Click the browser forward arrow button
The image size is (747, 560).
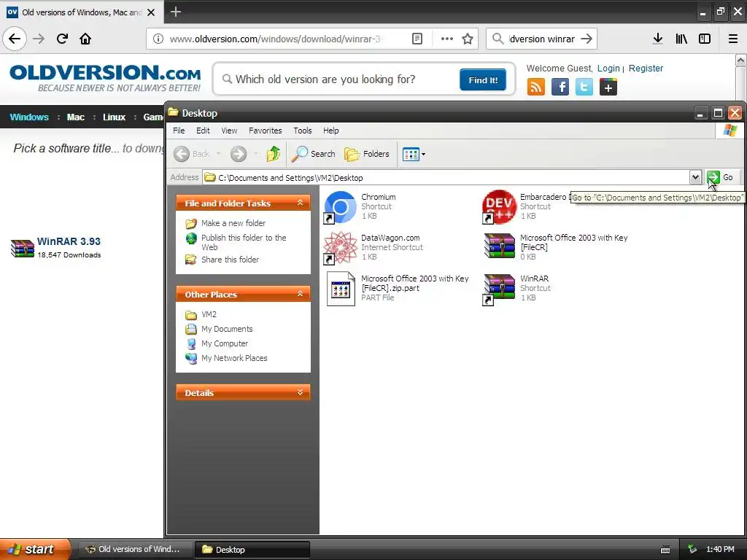(x=39, y=39)
